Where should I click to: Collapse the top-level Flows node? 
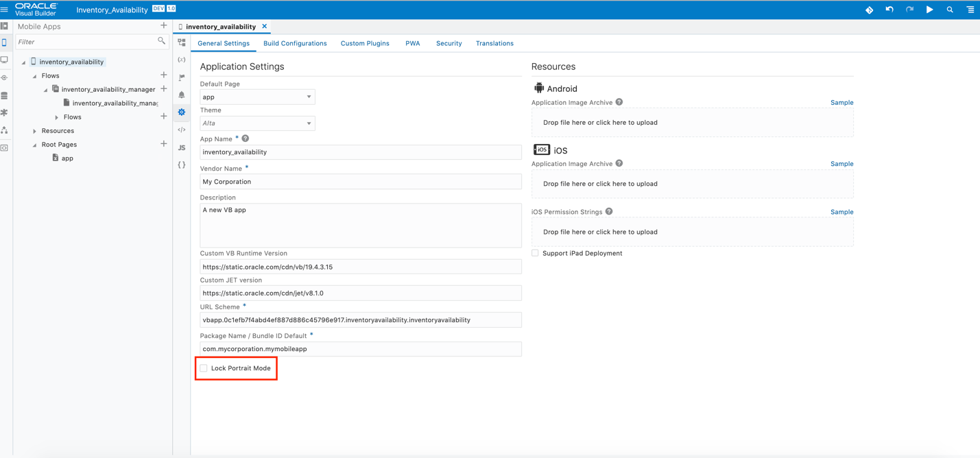pos(34,76)
